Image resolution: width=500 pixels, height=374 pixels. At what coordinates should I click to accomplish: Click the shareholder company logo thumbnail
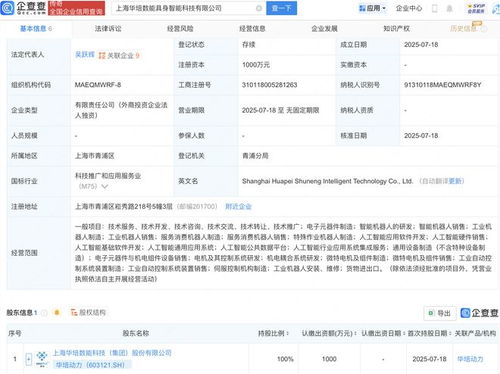(x=42, y=359)
